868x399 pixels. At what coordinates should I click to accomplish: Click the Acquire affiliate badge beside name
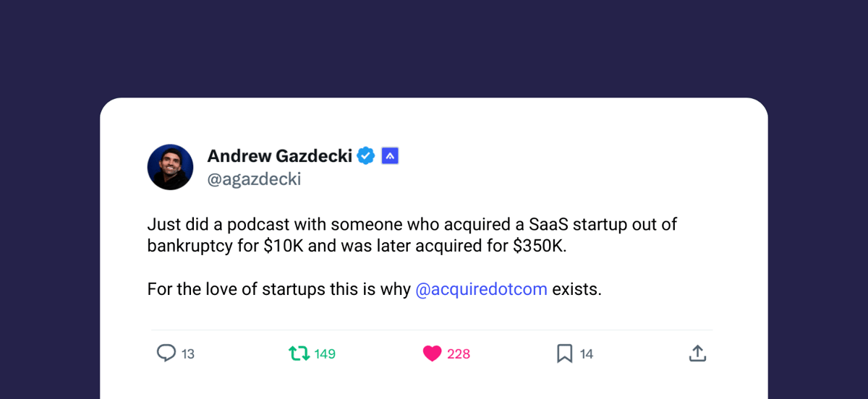(390, 155)
